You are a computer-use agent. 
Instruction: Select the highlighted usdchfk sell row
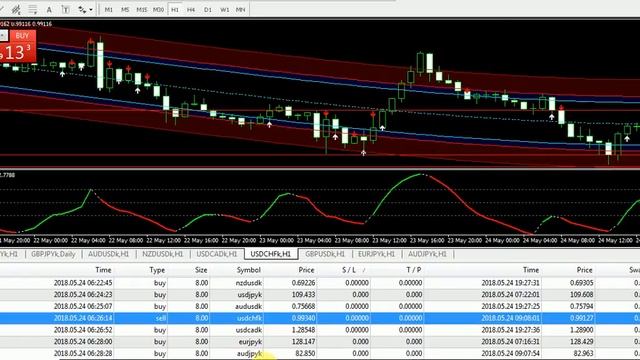(x=320, y=318)
